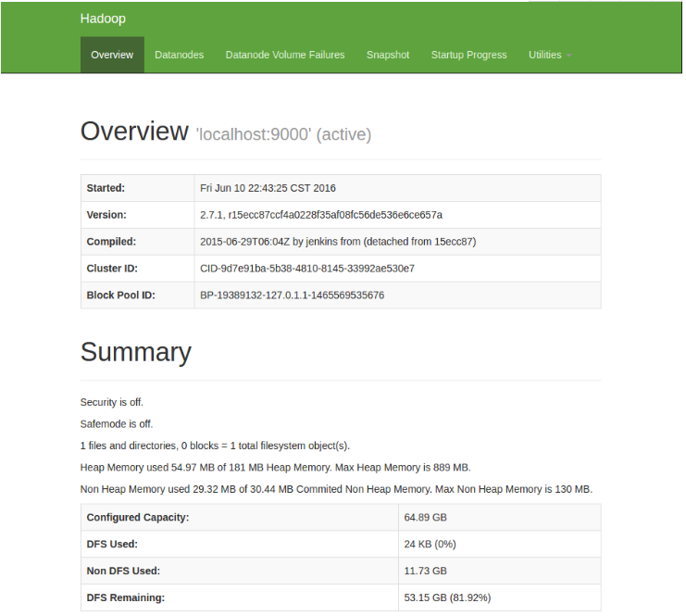Click the Hadoop brand title

point(103,19)
